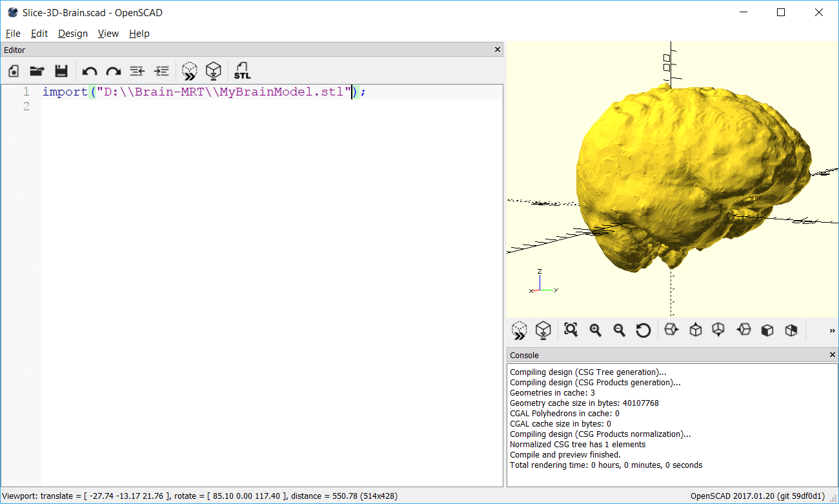Reset the 3D view rotation
839x504 pixels.
pyautogui.click(x=643, y=330)
